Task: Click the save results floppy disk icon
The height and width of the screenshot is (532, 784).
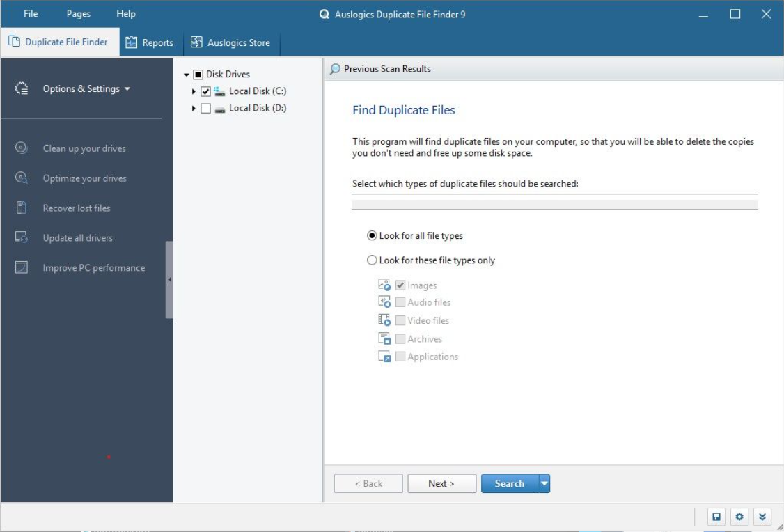Action: pos(716,517)
